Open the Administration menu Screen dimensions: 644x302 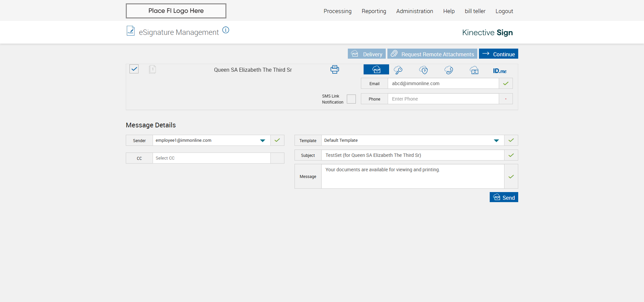[x=415, y=11]
